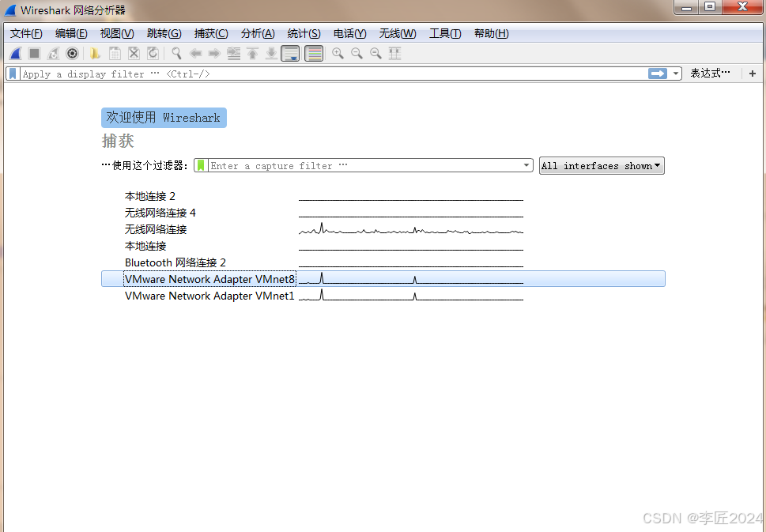Click the stop capture square icon

click(34, 53)
